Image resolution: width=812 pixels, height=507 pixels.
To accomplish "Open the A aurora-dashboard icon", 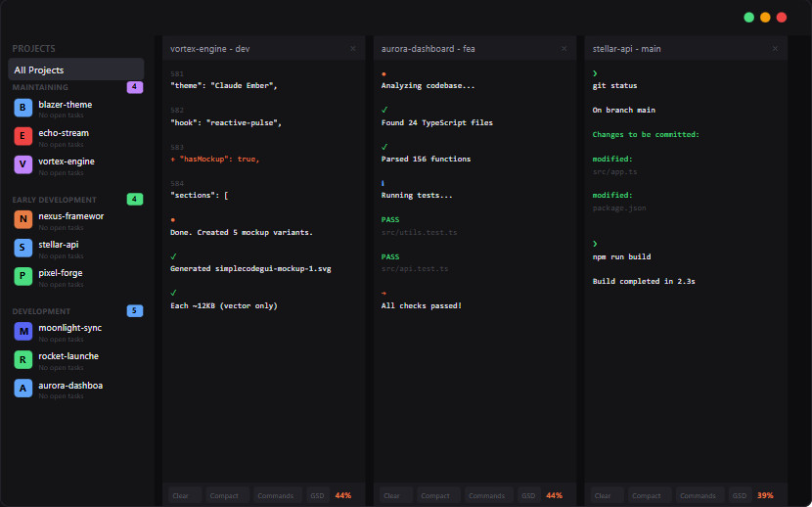I will point(23,389).
